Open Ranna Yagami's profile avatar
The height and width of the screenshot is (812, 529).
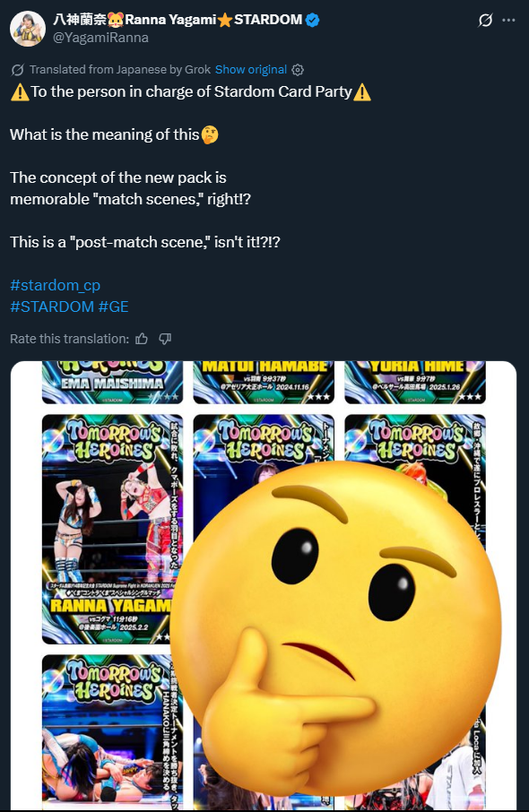click(28, 29)
